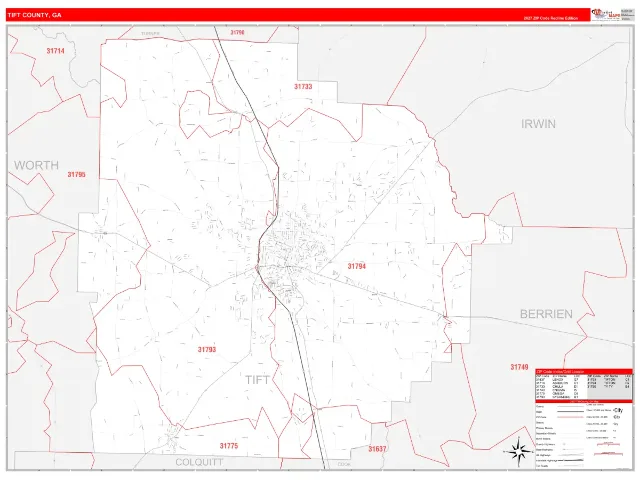The width and height of the screenshot is (640, 480).
Task: Select ZIP code label 31775
Action: 229,446
